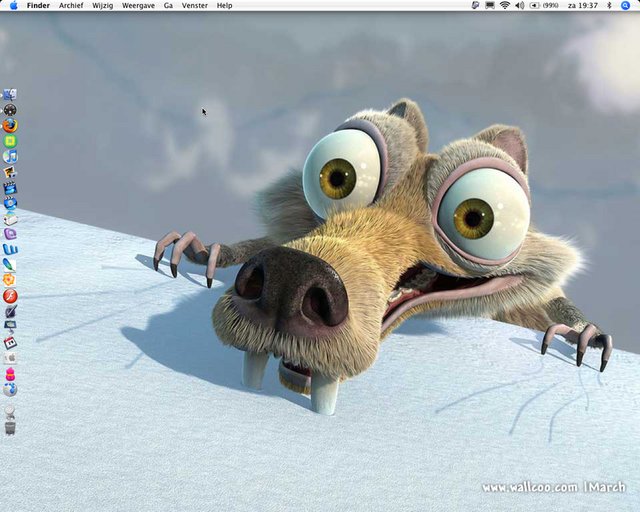Open the Weergave menu

pyautogui.click(x=138, y=5)
